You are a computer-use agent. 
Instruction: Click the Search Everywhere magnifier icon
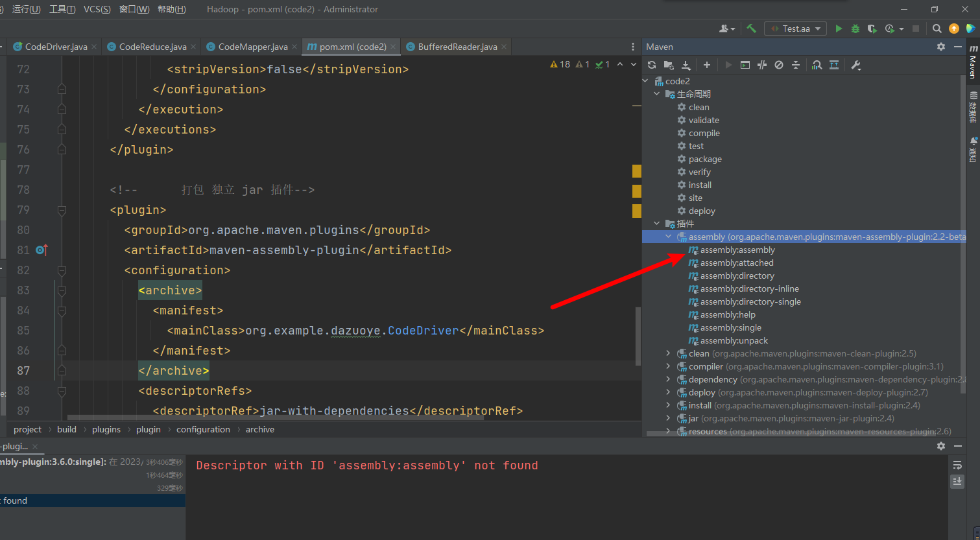coord(937,29)
